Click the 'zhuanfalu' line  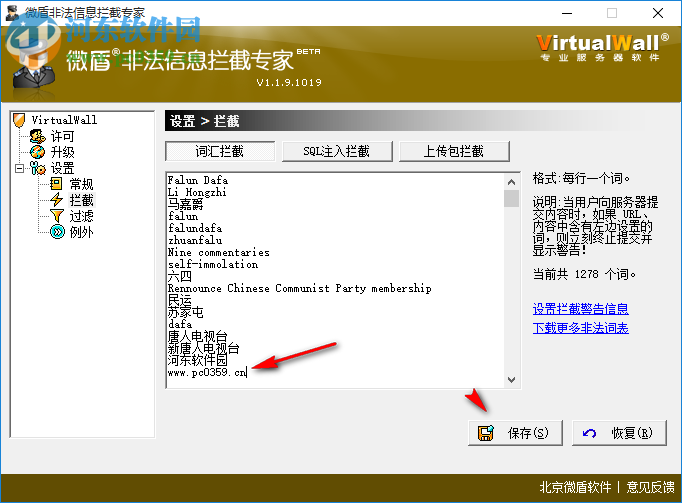195,240
